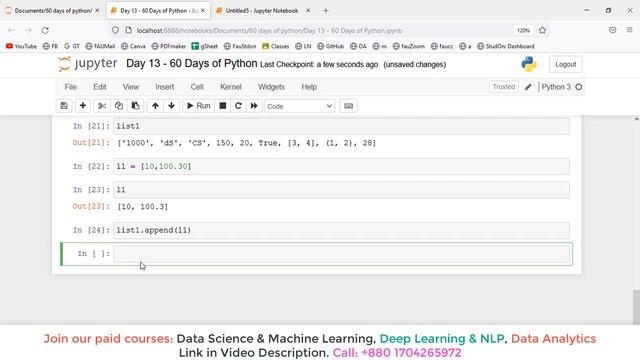The height and width of the screenshot is (360, 640).
Task: Open the command palette keyboard icon
Action: [349, 106]
